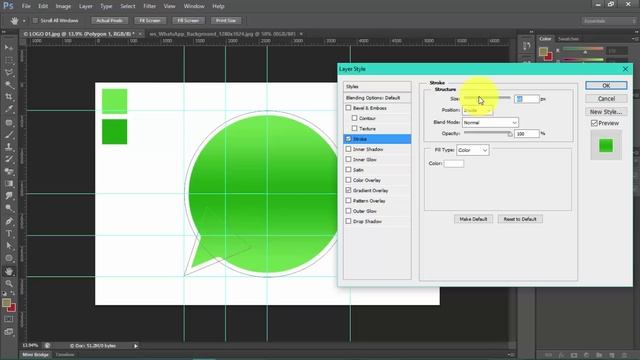The image size is (640, 360).
Task: Click the Make Default button
Action: [x=473, y=219]
